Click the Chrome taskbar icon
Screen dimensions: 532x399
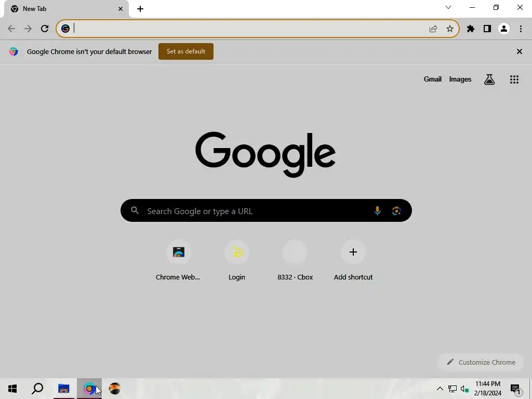89,389
